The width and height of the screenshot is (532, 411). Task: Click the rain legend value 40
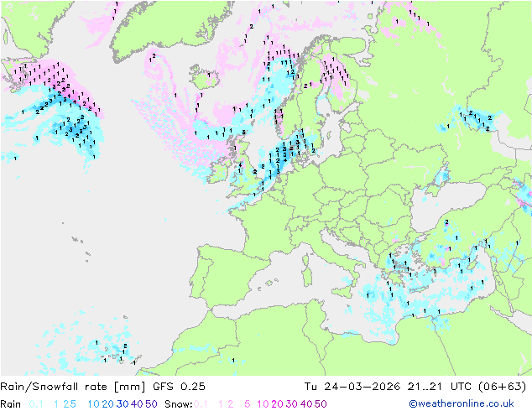137,404
